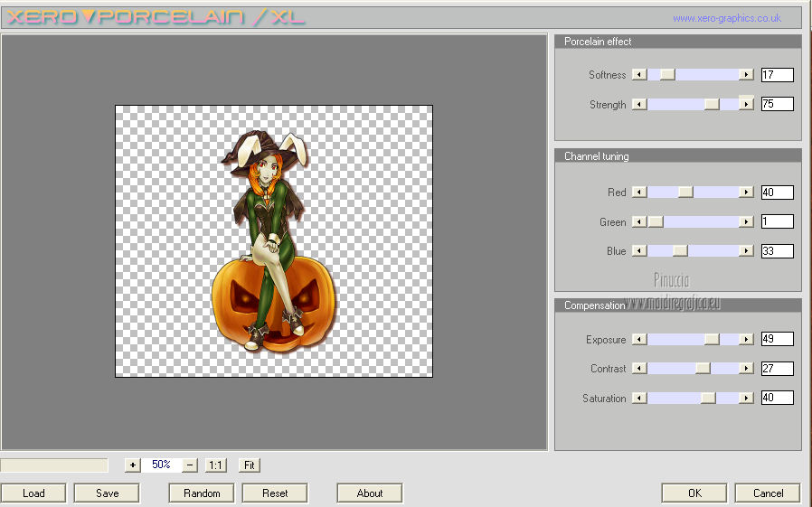This screenshot has width=812, height=507.
Task: Randomize the porcelain settings
Action: click(x=202, y=493)
